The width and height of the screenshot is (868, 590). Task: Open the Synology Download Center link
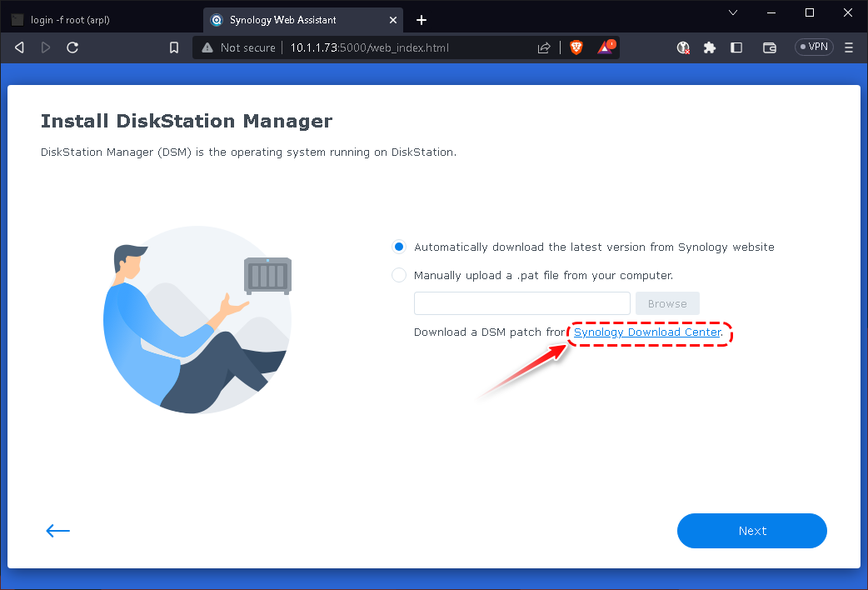pyautogui.click(x=647, y=332)
